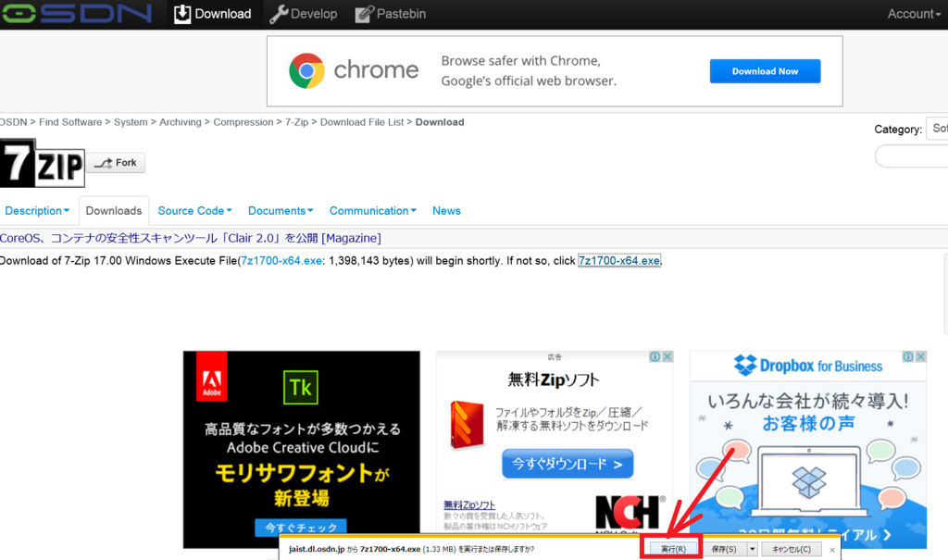
Task: Open 7-Zip breadcrumb link
Action: tap(297, 122)
